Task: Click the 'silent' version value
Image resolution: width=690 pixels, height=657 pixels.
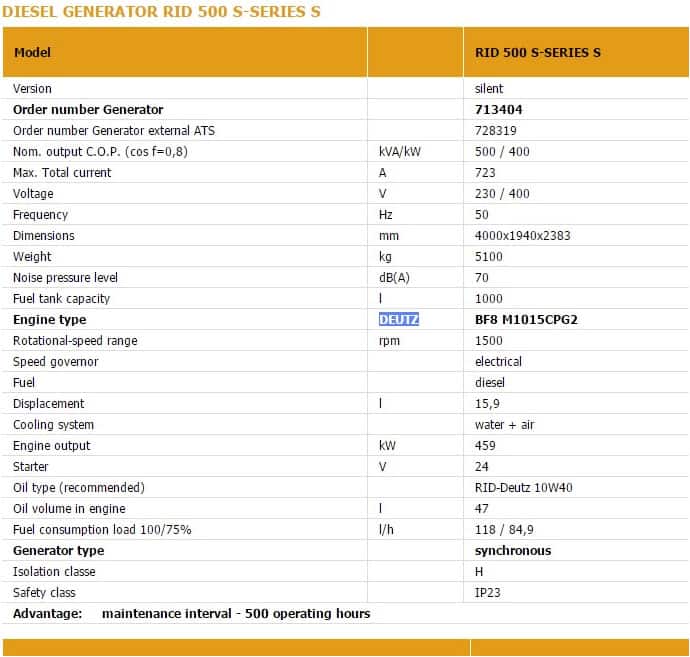Action: 488,88
